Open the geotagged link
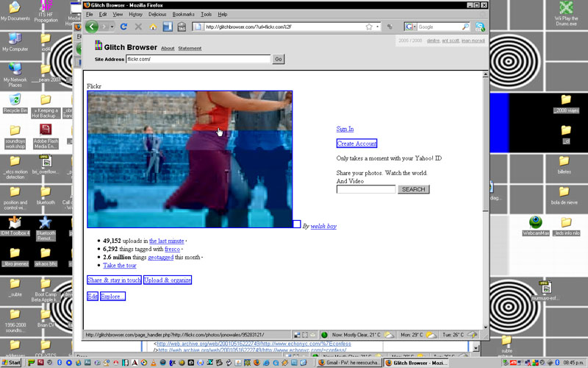The width and height of the screenshot is (588, 368). (160, 257)
